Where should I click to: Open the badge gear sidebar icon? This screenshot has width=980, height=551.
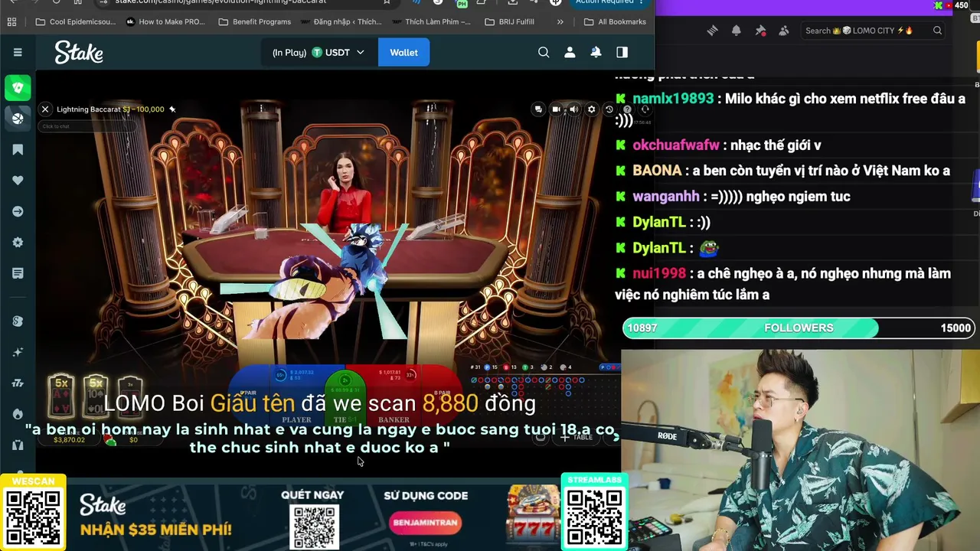pos(18,243)
